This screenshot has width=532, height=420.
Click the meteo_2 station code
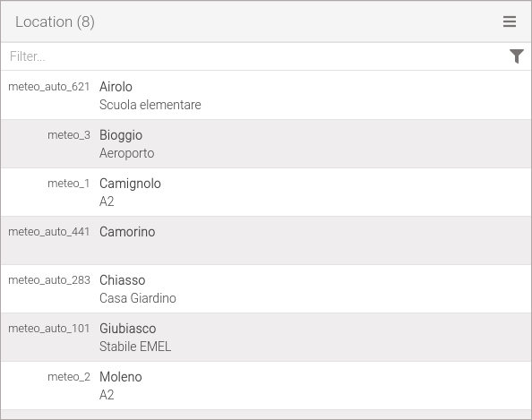coord(69,377)
